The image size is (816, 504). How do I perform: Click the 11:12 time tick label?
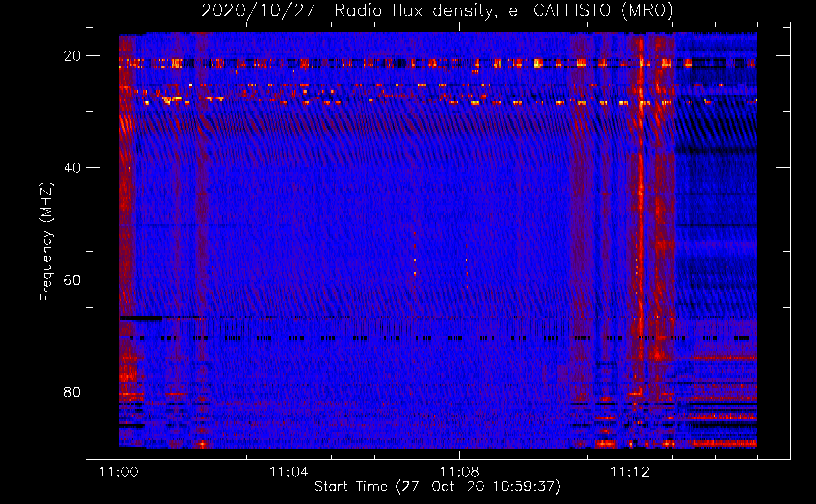[x=629, y=472]
